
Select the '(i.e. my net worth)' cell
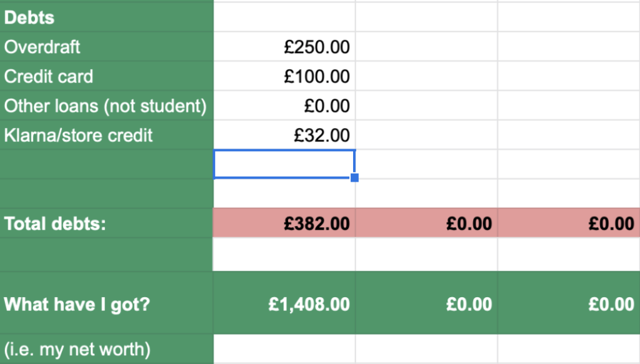(106, 349)
